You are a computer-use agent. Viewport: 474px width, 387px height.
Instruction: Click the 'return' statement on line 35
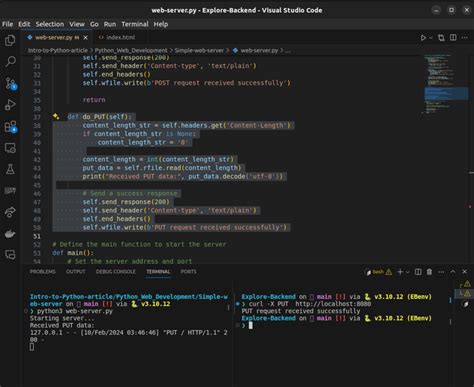(94, 100)
